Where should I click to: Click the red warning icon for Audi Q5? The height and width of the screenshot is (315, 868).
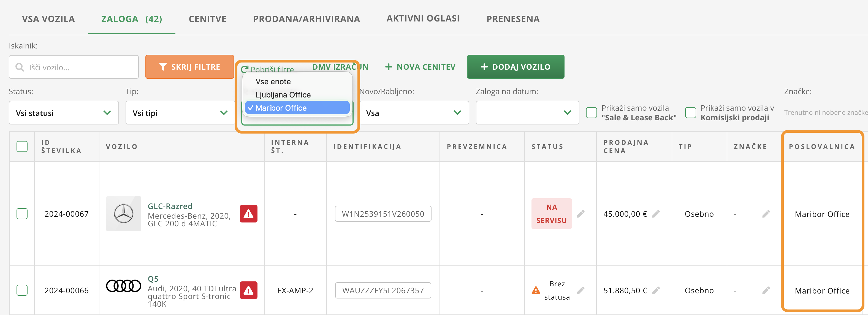248,290
